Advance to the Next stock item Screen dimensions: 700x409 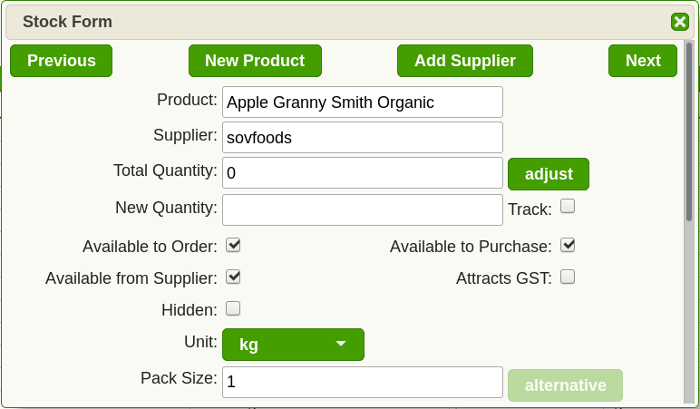(642, 61)
